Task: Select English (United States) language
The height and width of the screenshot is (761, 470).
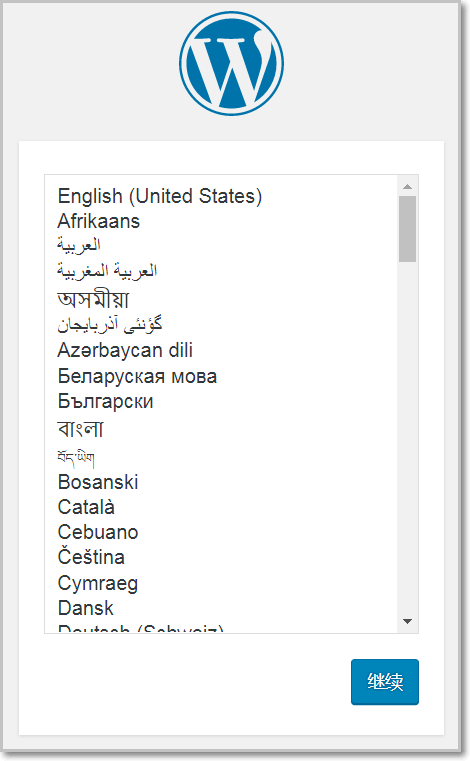Action: point(160,196)
